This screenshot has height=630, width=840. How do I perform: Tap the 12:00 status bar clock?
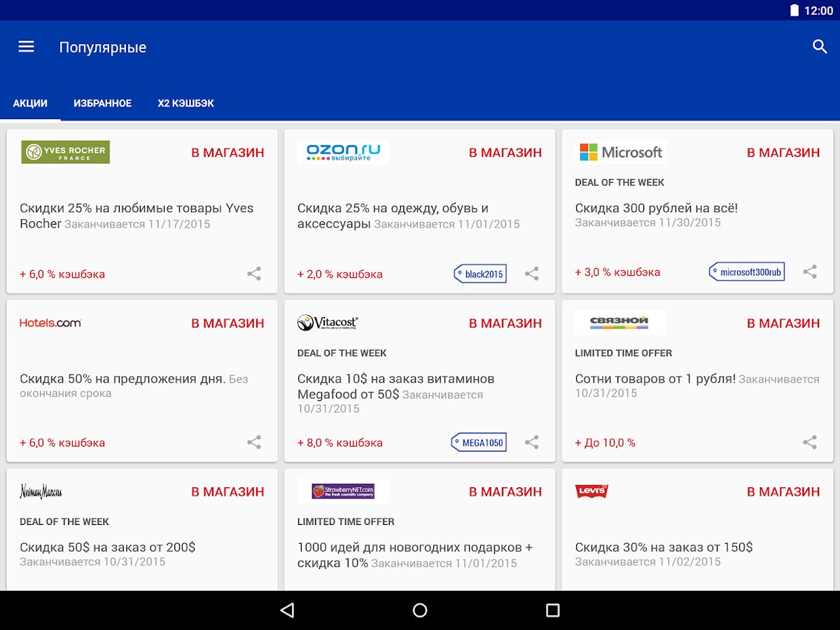click(818, 10)
